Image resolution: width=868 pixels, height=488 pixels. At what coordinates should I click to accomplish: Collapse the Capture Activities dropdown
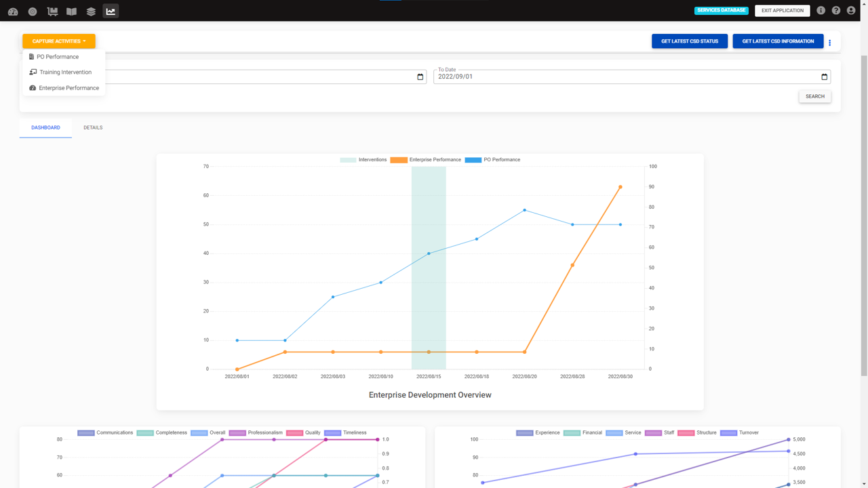(59, 41)
